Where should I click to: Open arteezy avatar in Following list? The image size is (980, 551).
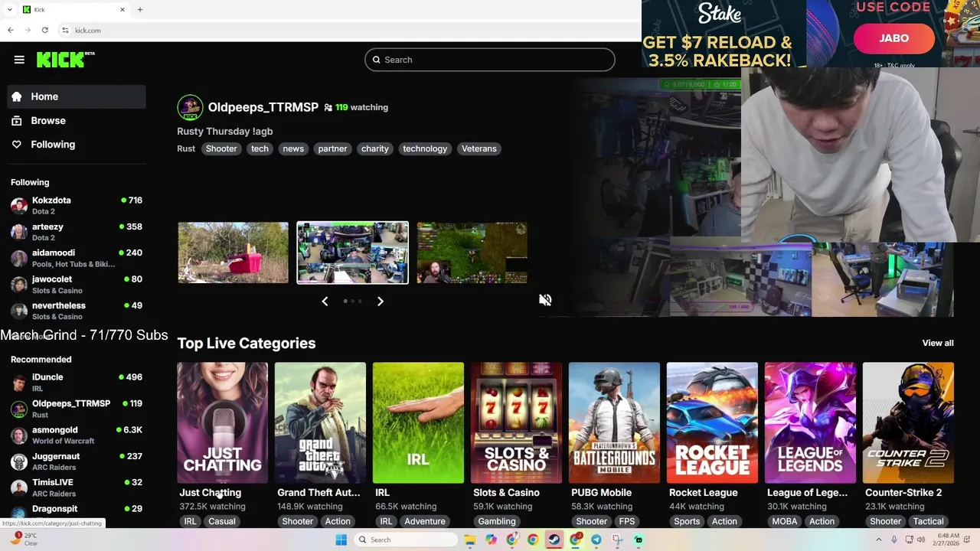(x=19, y=232)
